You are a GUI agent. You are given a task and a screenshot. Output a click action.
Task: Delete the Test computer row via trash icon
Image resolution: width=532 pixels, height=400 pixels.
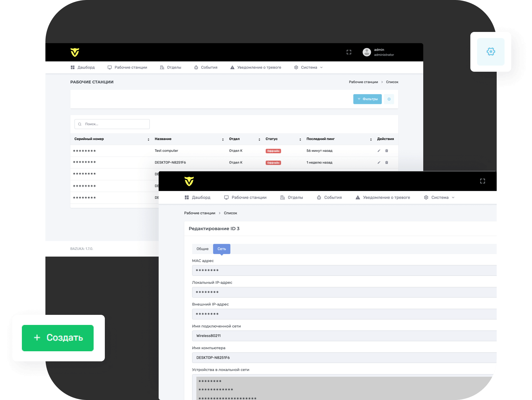[x=387, y=151]
